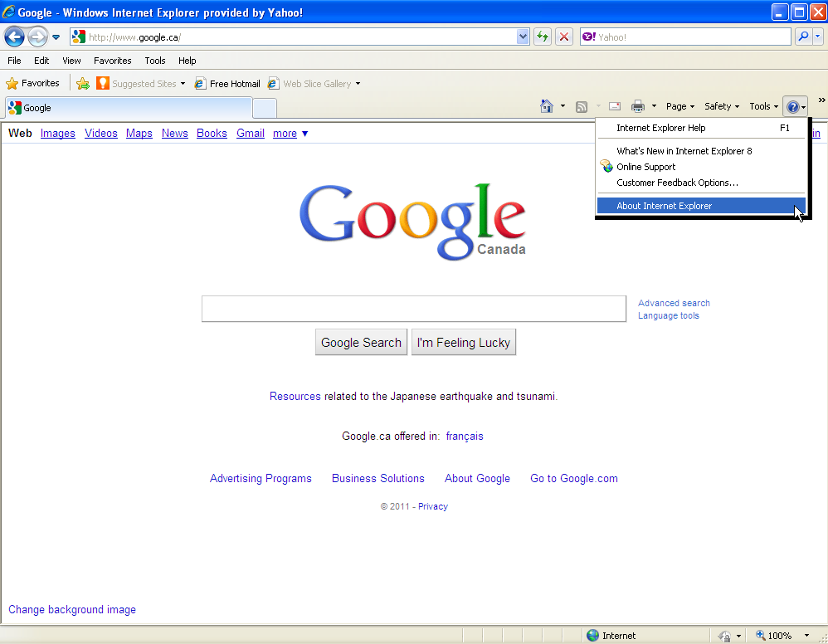
Task: Click the Refresh icon next to address bar
Action: pos(543,37)
